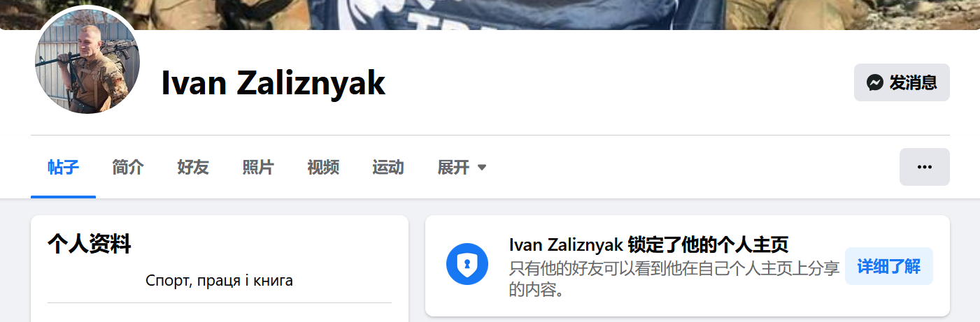Go to the 好友 tab

(x=193, y=168)
